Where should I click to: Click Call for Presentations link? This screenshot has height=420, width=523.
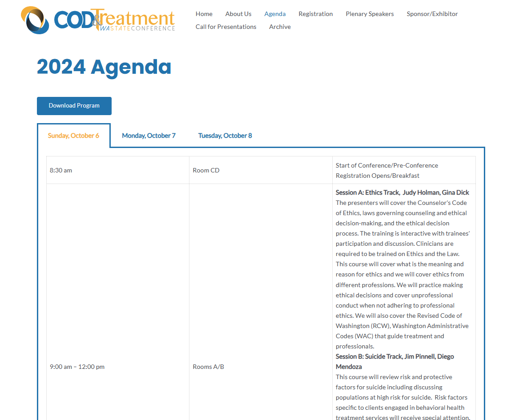[x=226, y=27]
